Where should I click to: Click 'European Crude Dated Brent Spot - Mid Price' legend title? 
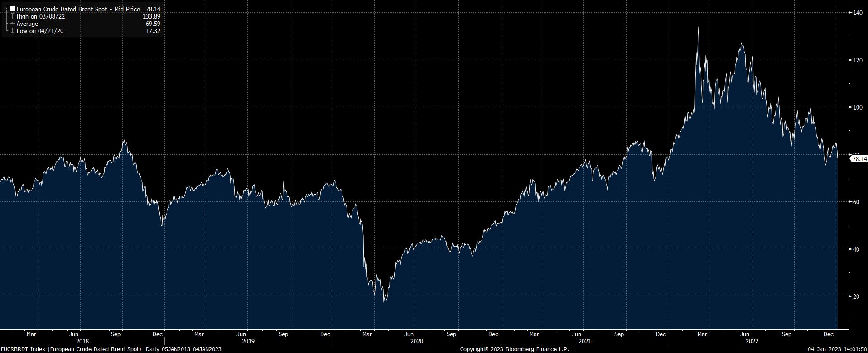tap(78, 9)
